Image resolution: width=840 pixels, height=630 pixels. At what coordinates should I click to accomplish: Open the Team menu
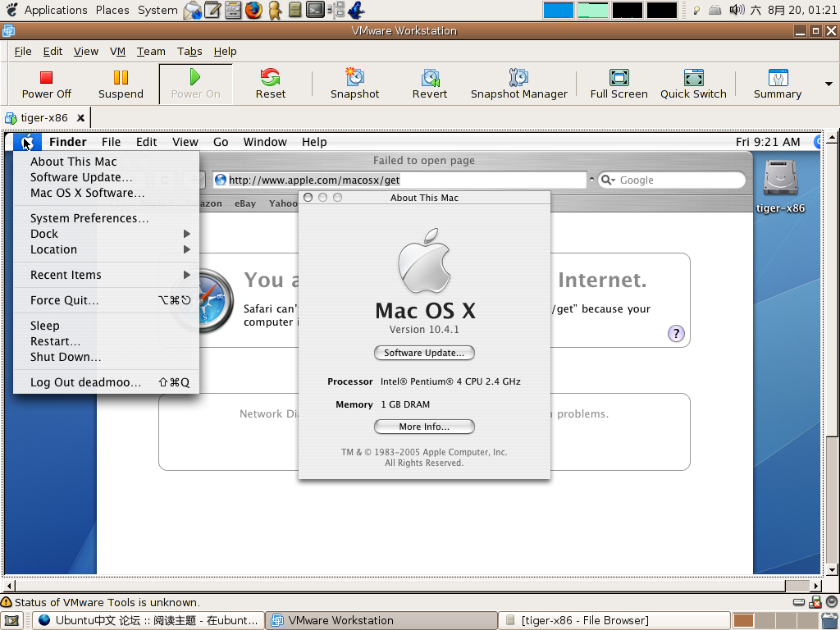[x=151, y=52]
